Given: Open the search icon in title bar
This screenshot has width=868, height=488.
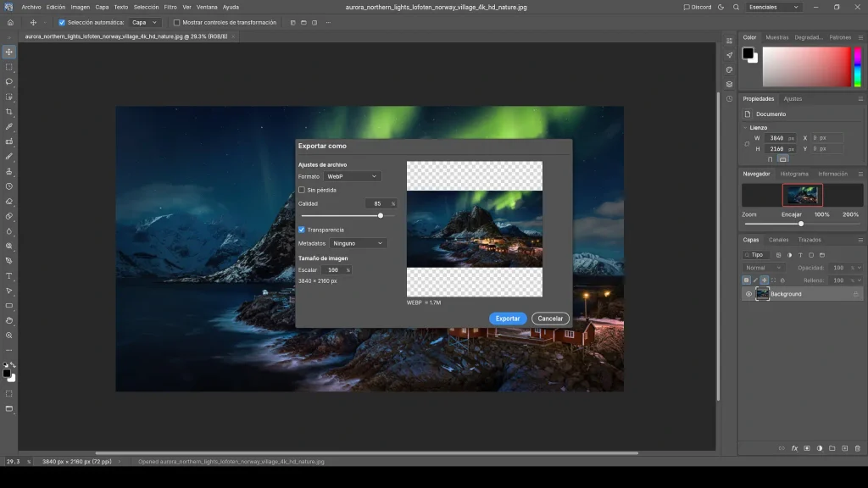Looking at the screenshot, I should tap(736, 7).
